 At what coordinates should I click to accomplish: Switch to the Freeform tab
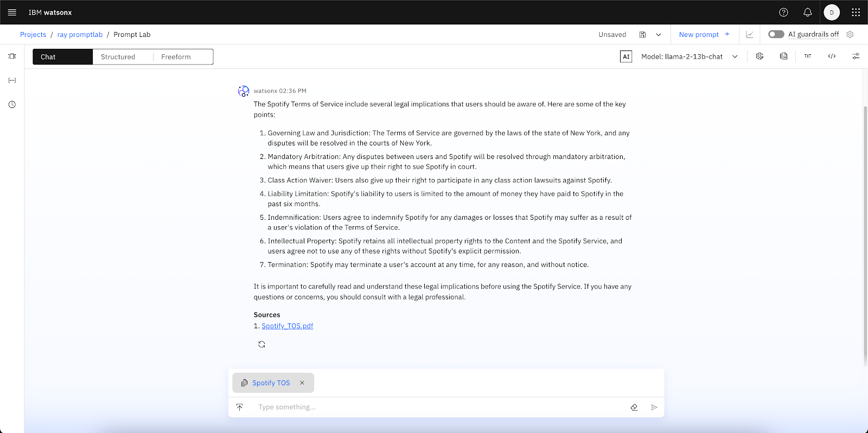click(x=183, y=56)
